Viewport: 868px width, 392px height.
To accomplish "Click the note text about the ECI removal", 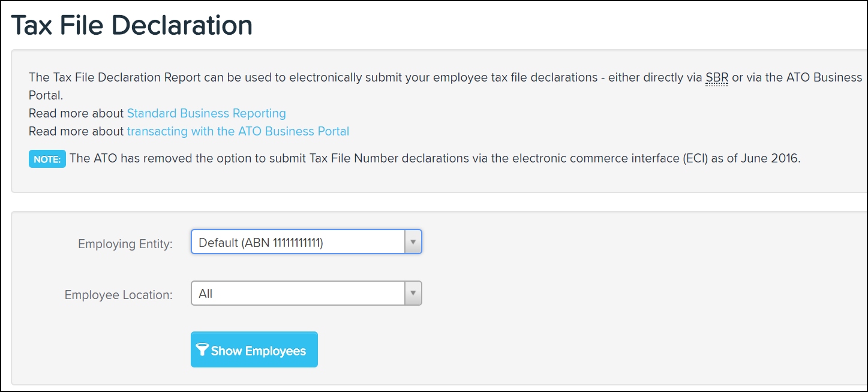I will coord(435,159).
